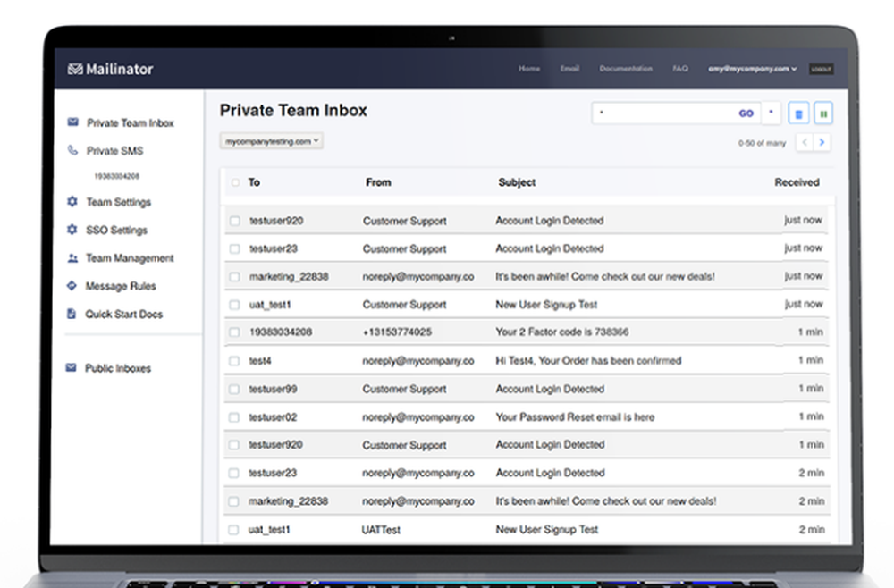Screen dimensions: 894x588
Task: Check the 19383034208 row checkbox
Action: [234, 332]
